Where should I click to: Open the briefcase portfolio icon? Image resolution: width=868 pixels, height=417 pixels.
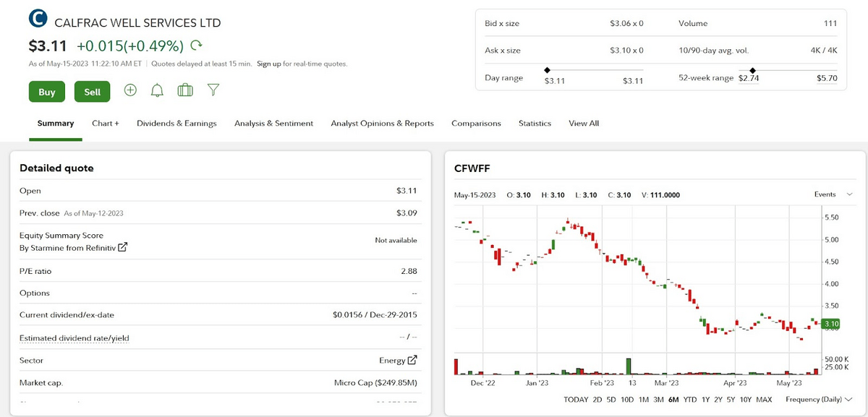185,90
